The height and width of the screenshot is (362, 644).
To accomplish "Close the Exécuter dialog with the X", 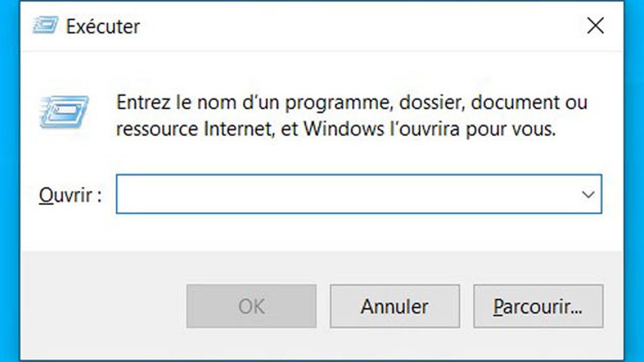I will pos(596,25).
